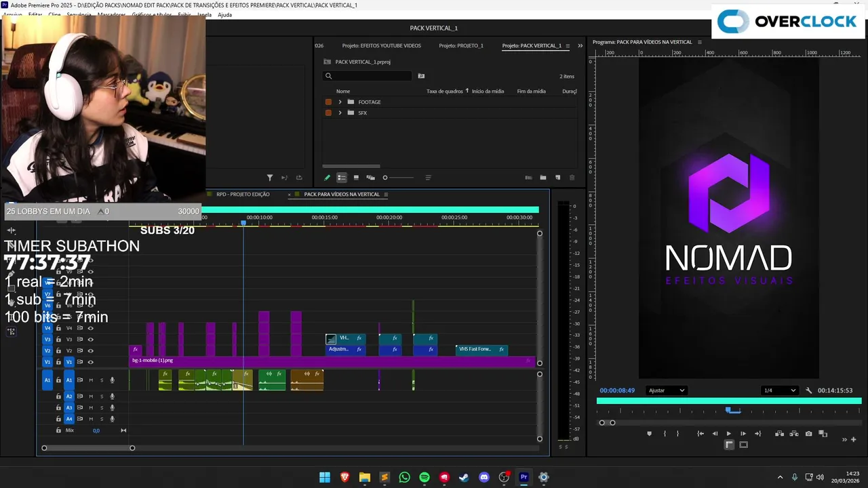
Task: Switch Project panel to List View
Action: pyautogui.click(x=342, y=178)
